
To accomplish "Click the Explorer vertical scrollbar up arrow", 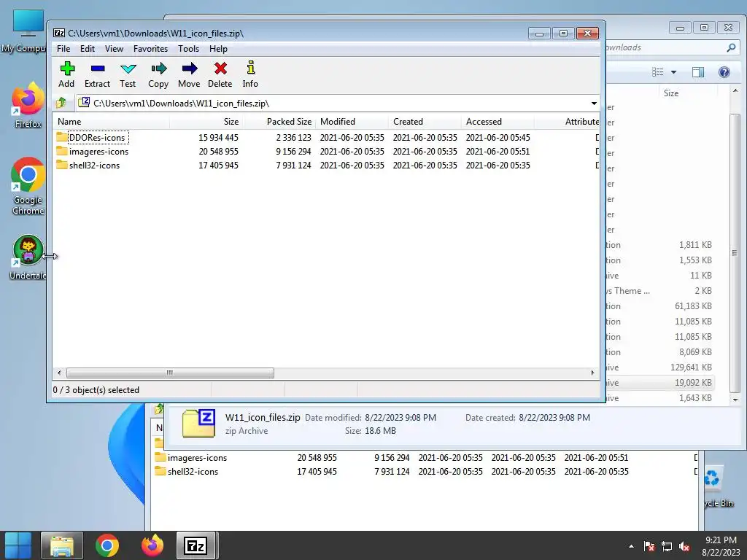I will tap(735, 90).
